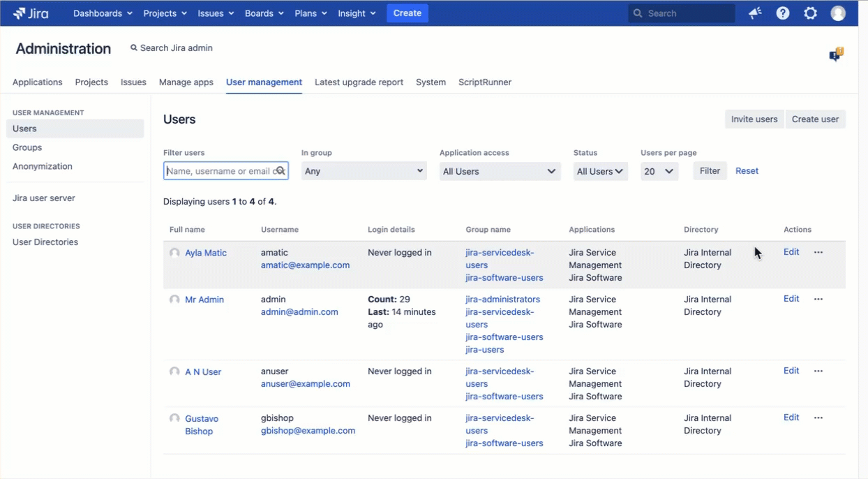Image resolution: width=868 pixels, height=479 pixels.
Task: Expand the Dashboards menu
Action: (103, 13)
